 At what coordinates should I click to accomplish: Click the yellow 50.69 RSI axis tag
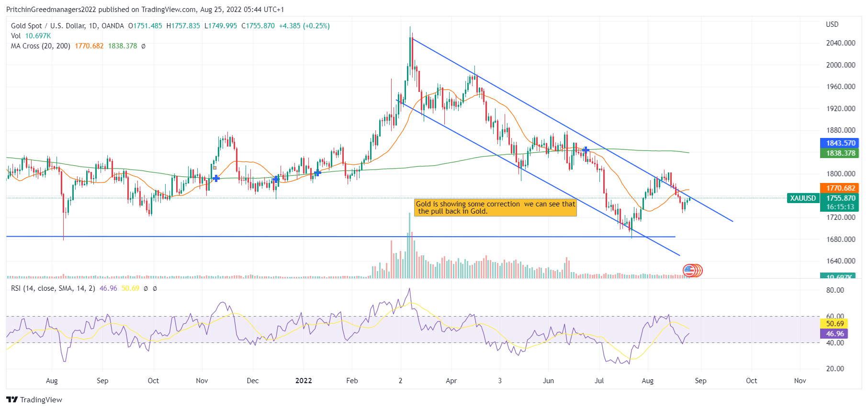point(834,324)
